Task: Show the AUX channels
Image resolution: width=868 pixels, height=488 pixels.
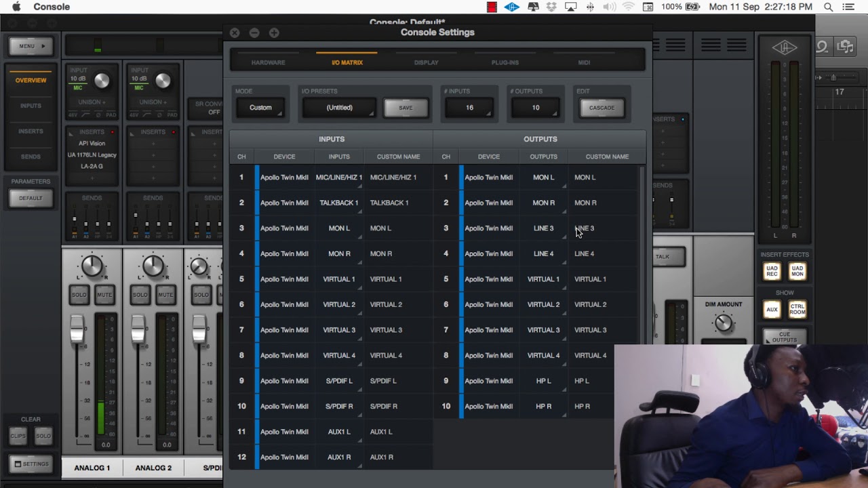Action: pyautogui.click(x=772, y=310)
